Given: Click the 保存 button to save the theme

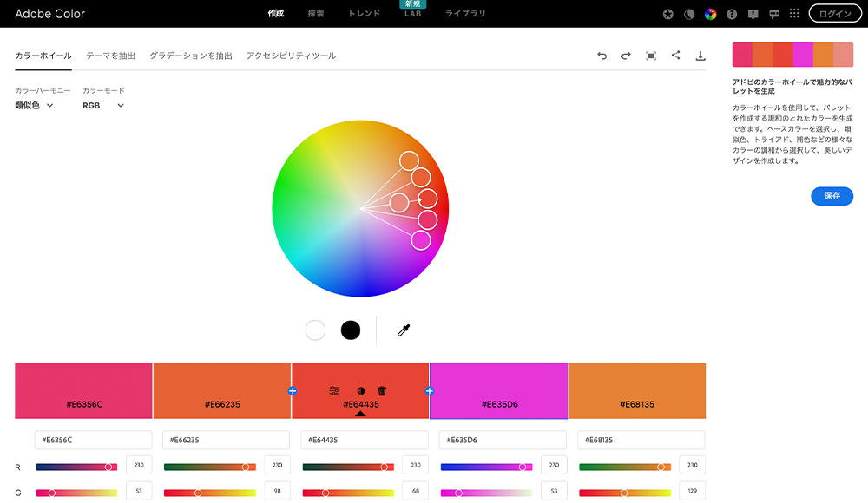Looking at the screenshot, I should (x=831, y=196).
